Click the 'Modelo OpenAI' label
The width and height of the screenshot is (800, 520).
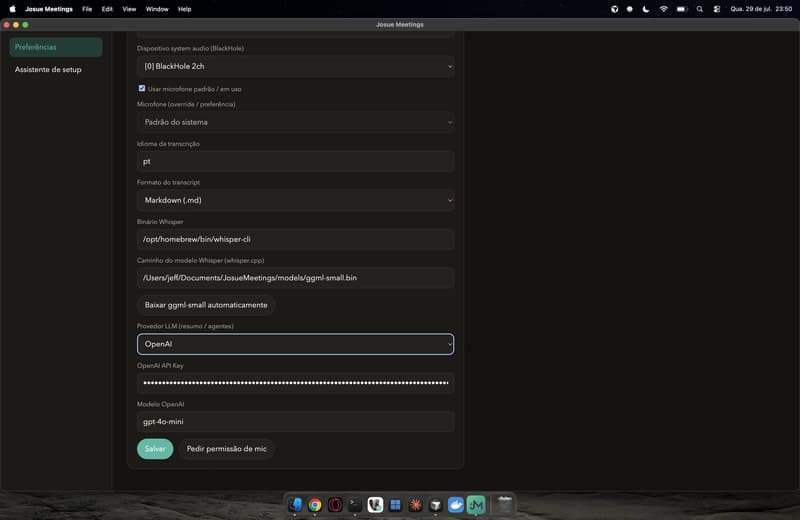[x=161, y=404]
